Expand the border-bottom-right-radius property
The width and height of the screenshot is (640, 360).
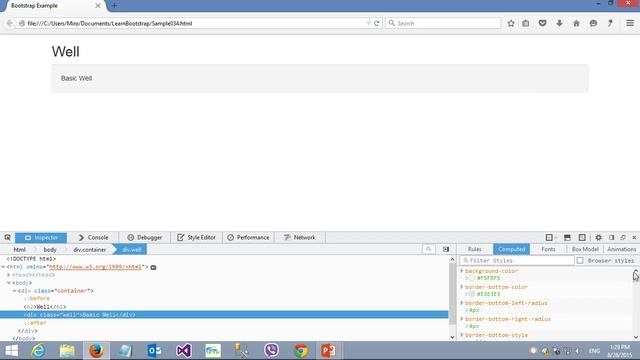pyautogui.click(x=462, y=318)
